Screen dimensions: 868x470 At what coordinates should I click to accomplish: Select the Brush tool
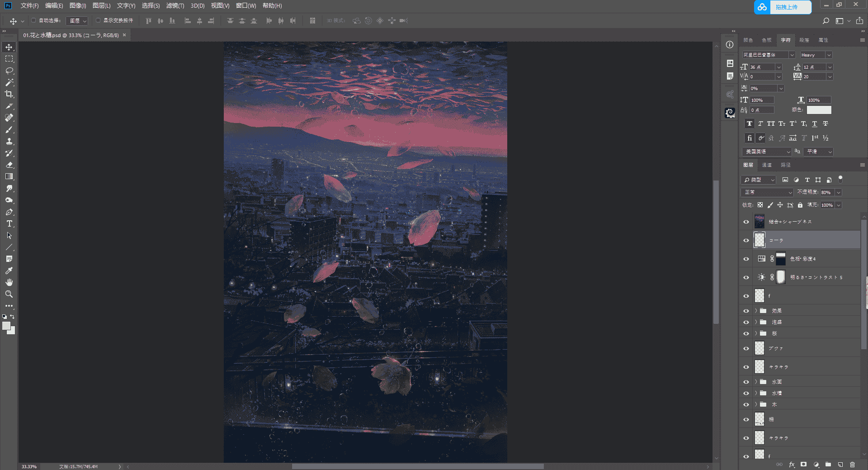coord(9,129)
